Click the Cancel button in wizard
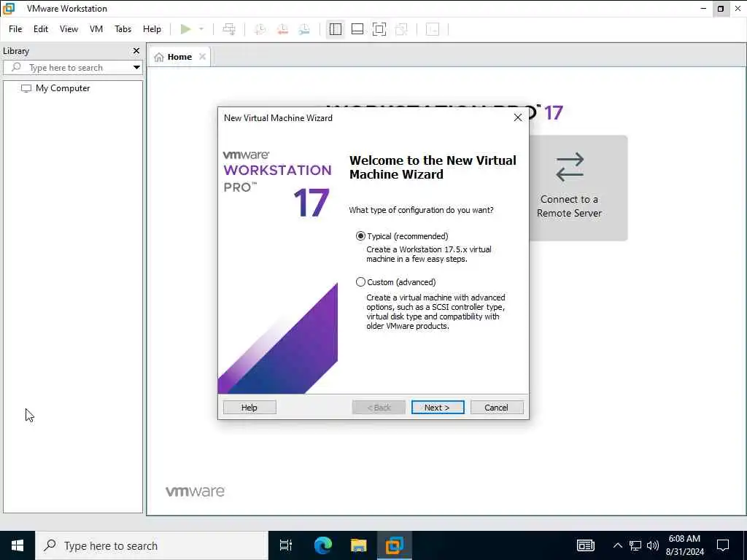 click(497, 408)
